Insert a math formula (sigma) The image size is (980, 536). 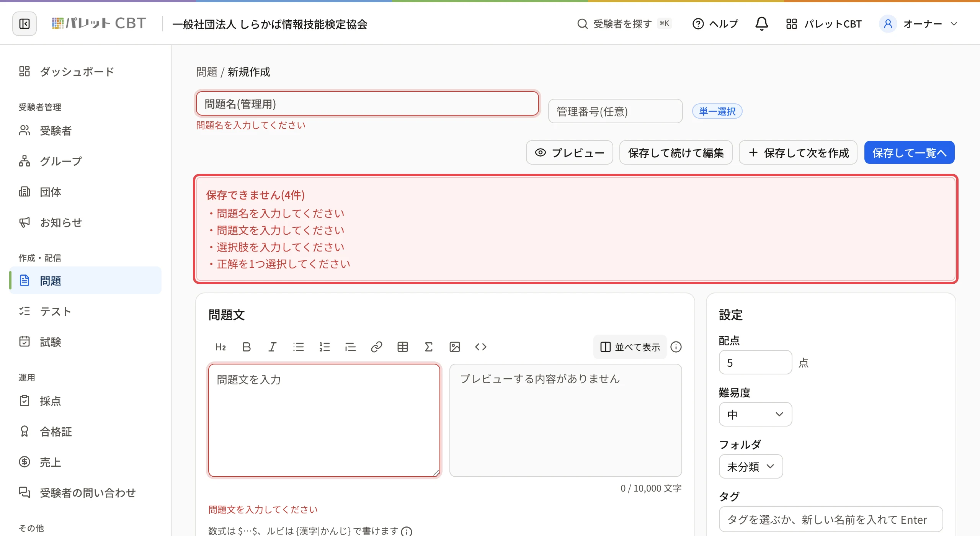click(x=428, y=347)
